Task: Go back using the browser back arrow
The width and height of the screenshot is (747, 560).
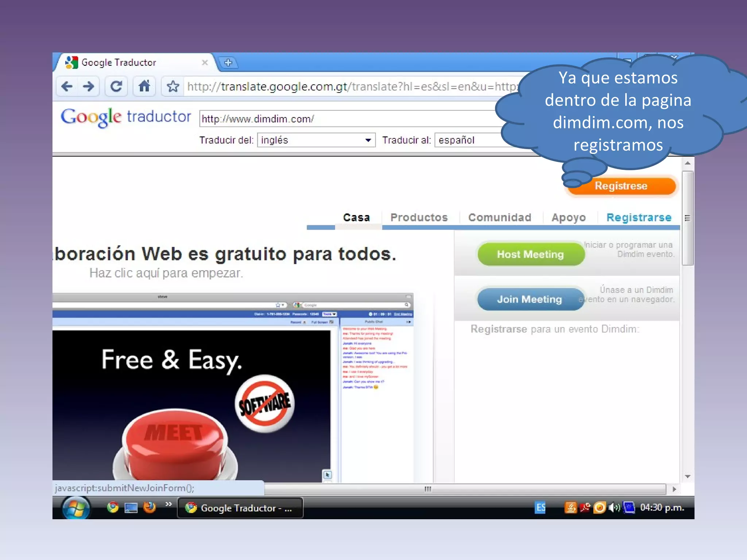Action: click(67, 86)
